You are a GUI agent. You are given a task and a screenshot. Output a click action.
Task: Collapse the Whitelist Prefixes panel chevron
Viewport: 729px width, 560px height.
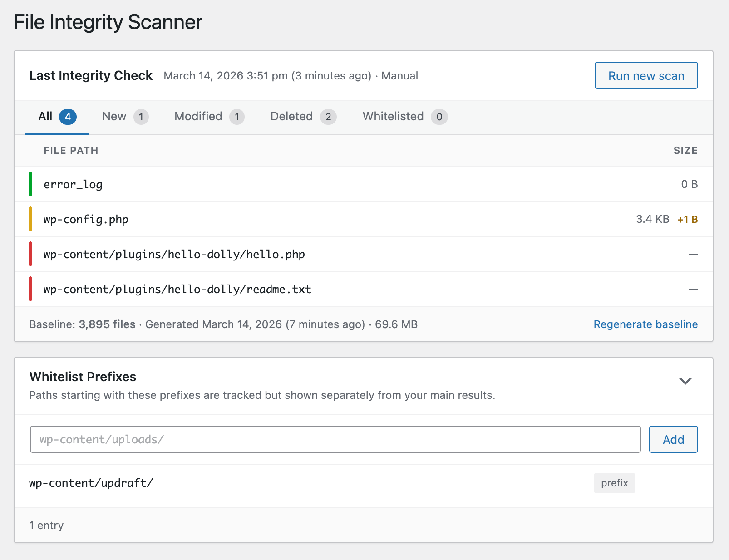[x=685, y=381]
